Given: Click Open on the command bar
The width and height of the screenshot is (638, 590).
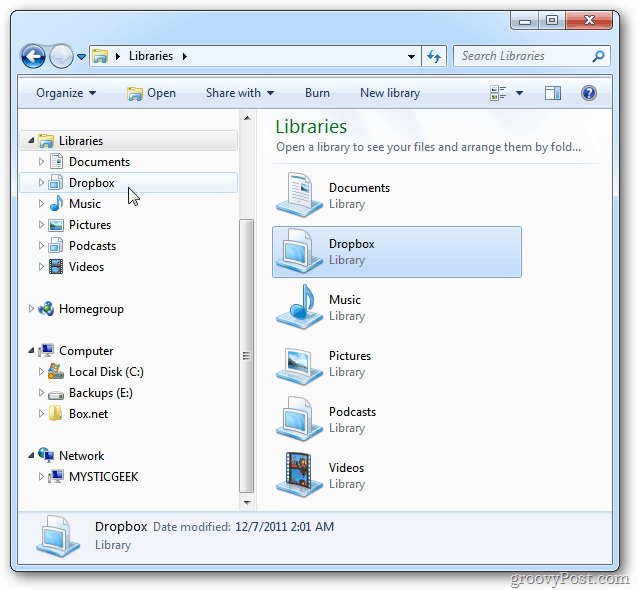Looking at the screenshot, I should point(151,93).
